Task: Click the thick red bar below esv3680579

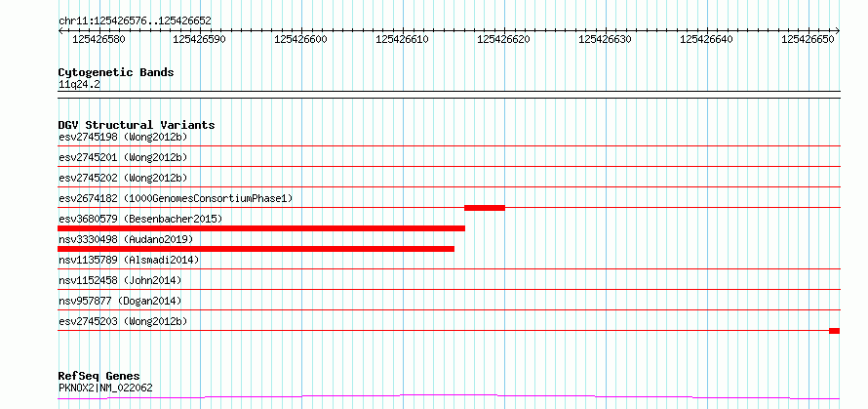Action: point(261,228)
